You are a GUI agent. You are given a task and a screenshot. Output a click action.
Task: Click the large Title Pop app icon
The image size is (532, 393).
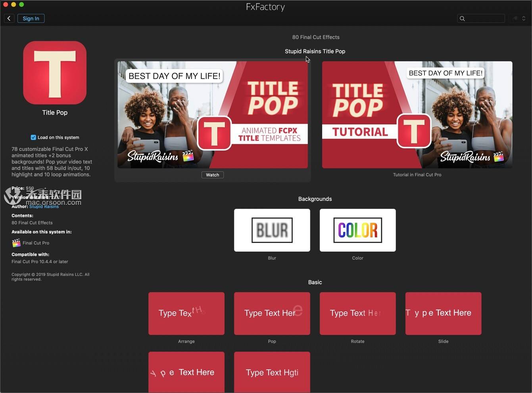tap(55, 73)
